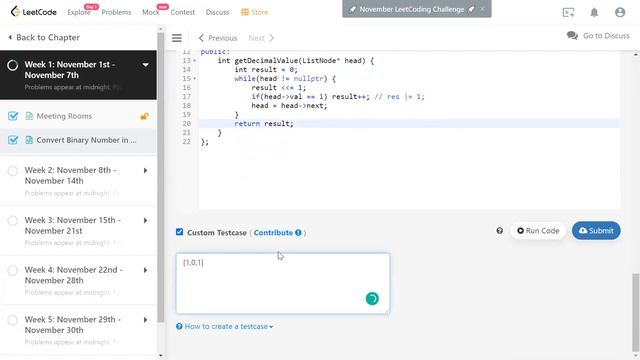Screen dimensions: 640x360
Task: Open the notifications bell
Action: coord(594,13)
